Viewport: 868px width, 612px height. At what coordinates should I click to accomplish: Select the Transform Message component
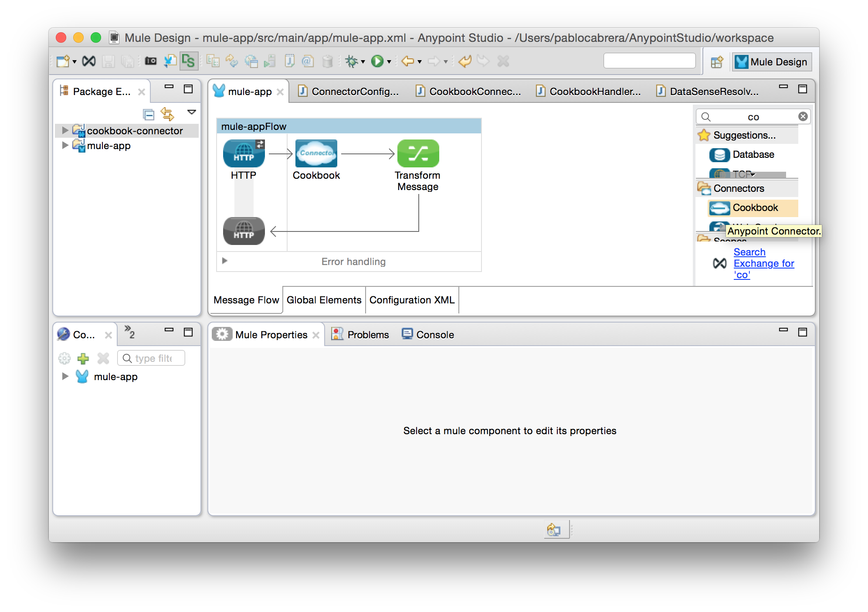pos(418,153)
